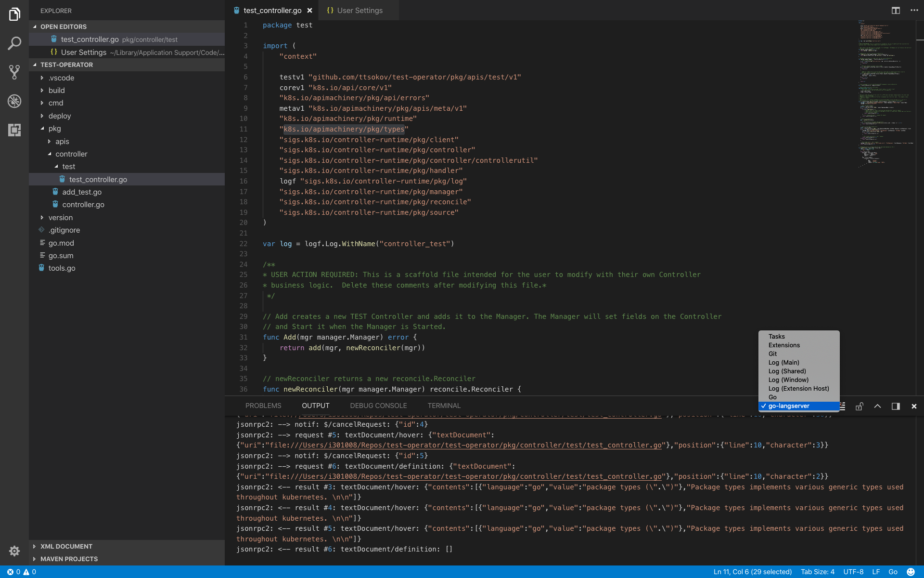Open the editor More Actions ellipsis
The width and height of the screenshot is (924, 578).
click(x=914, y=10)
